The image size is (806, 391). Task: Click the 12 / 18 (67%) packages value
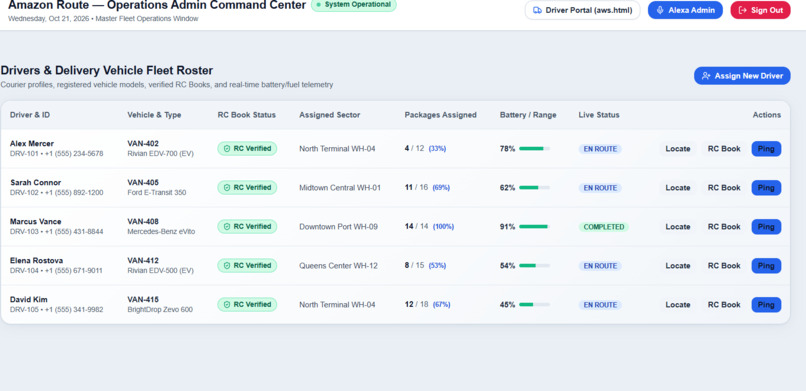click(x=428, y=305)
